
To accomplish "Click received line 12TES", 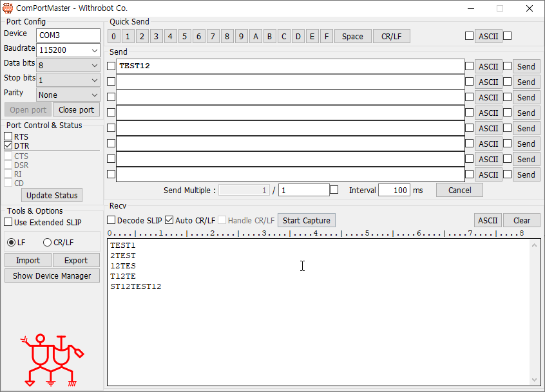I will click(x=123, y=266).
